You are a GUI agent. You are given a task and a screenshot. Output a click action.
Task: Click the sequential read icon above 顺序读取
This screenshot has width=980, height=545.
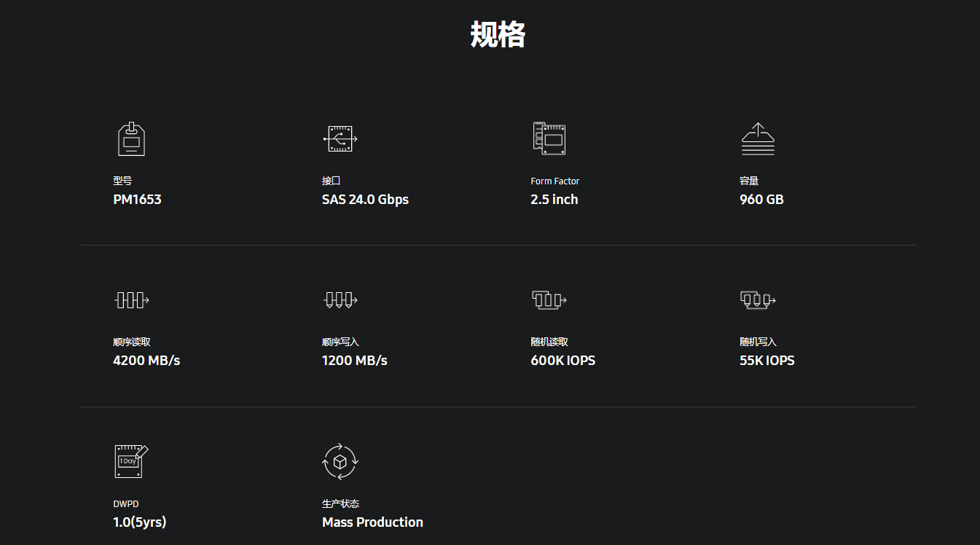tap(132, 299)
